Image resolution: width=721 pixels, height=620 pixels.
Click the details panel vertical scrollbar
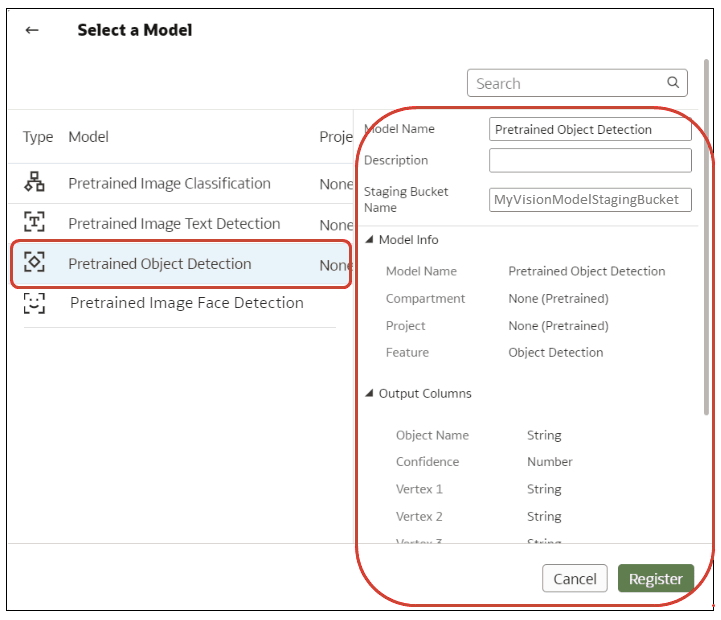(x=707, y=240)
